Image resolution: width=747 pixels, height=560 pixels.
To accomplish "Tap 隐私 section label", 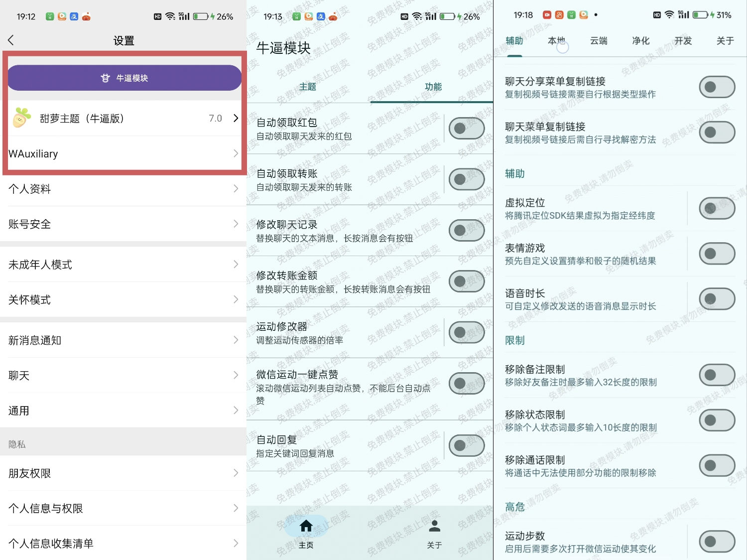I will coord(17,444).
